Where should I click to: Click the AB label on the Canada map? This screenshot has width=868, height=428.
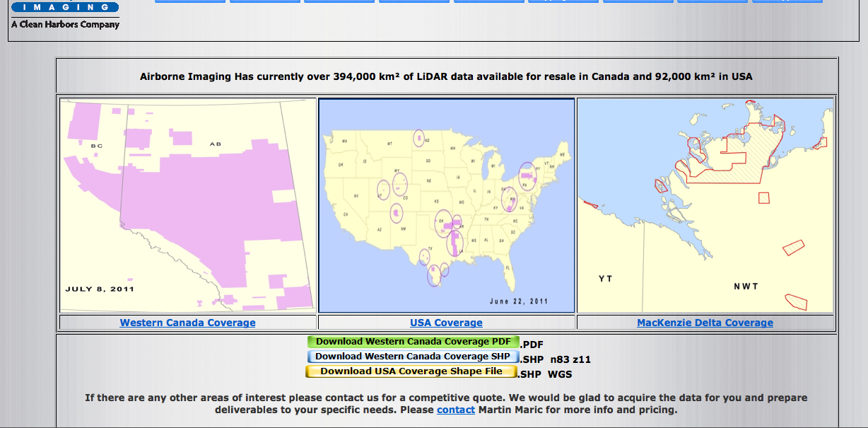pos(215,144)
